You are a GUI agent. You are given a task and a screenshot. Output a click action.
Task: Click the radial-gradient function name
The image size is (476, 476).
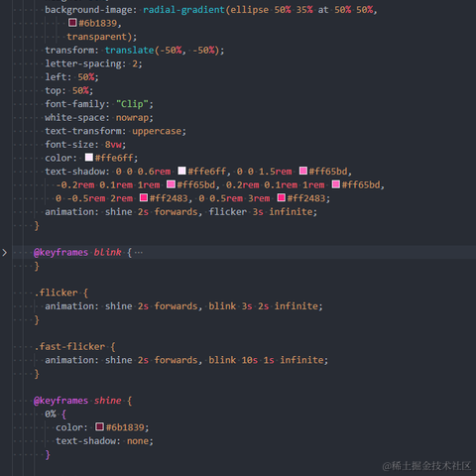[184, 10]
